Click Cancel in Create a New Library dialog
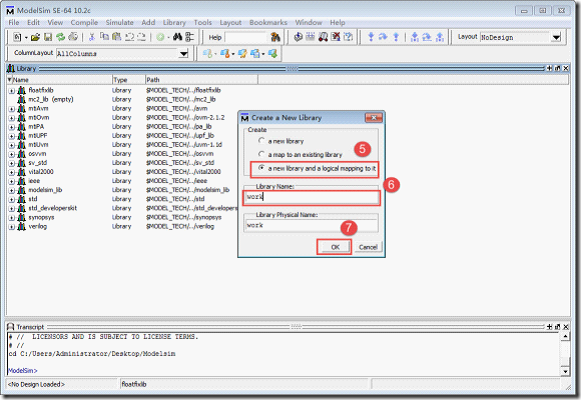This screenshot has height=400, width=581. point(368,247)
